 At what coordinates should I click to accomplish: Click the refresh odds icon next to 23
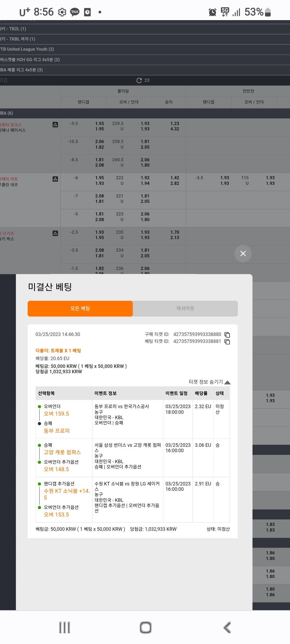click(139, 80)
